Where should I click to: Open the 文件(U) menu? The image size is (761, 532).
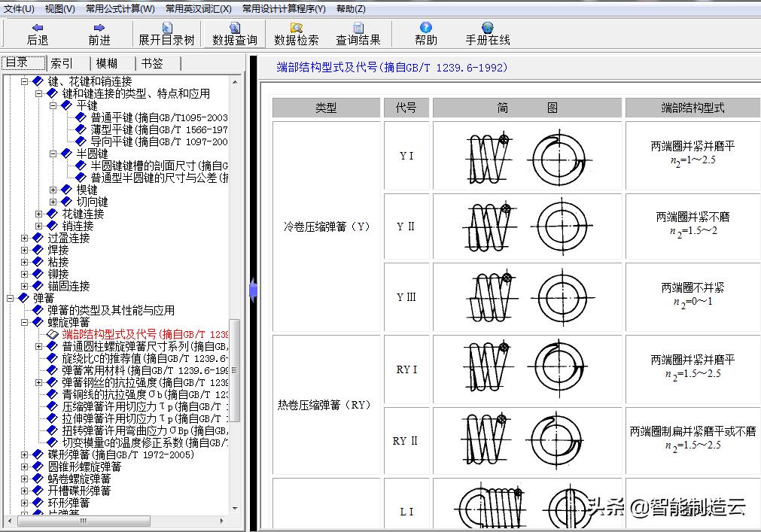pyautogui.click(x=18, y=8)
